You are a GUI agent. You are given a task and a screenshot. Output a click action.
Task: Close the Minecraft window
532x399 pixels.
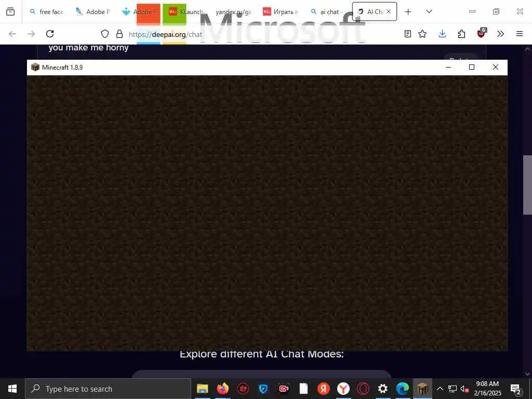tap(495, 67)
